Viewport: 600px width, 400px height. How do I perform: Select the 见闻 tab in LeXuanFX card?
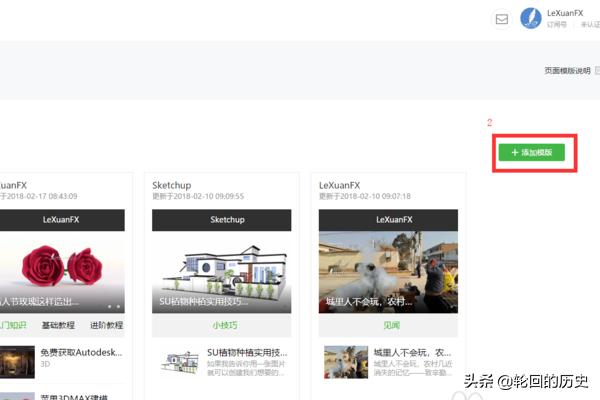tap(388, 325)
